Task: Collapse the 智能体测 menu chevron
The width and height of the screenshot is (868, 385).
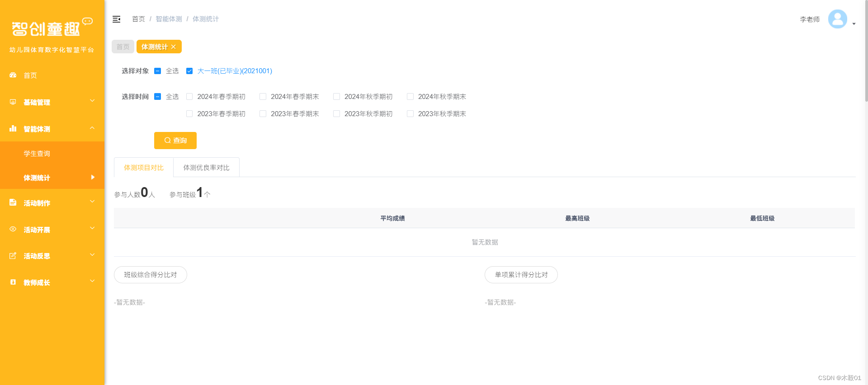Action: (92, 128)
